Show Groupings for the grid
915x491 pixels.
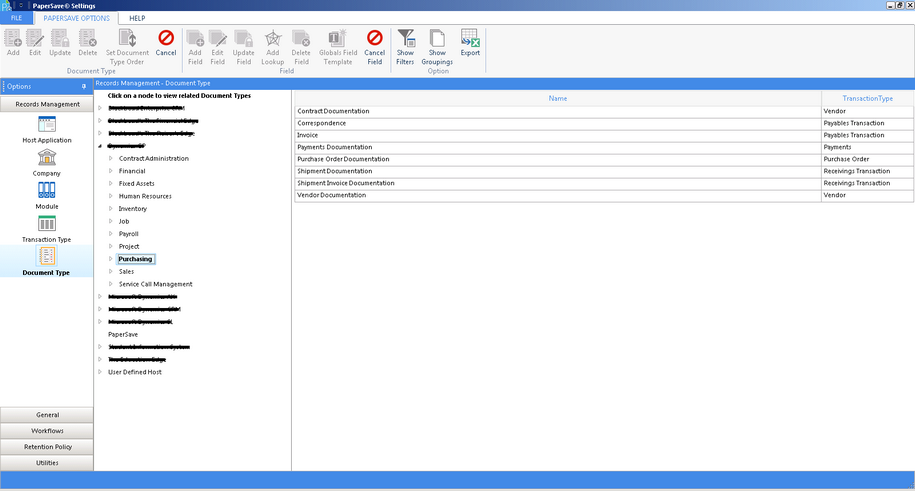pos(437,47)
